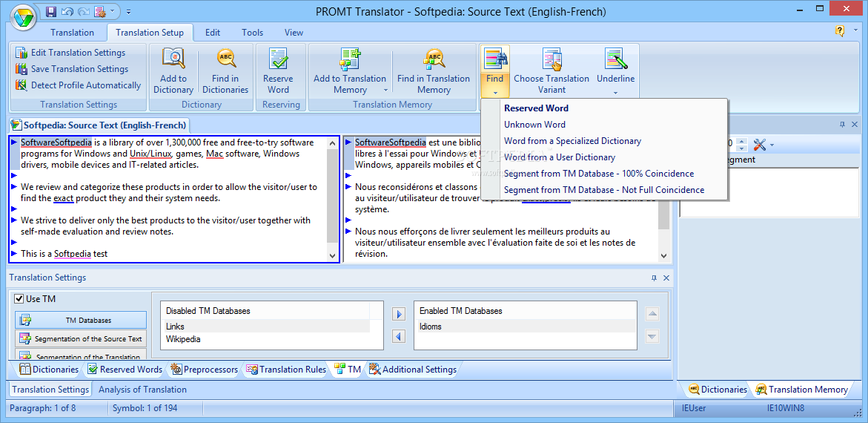Pin the Translation Settings panel
Screen dimensions: 868x423
click(x=654, y=278)
